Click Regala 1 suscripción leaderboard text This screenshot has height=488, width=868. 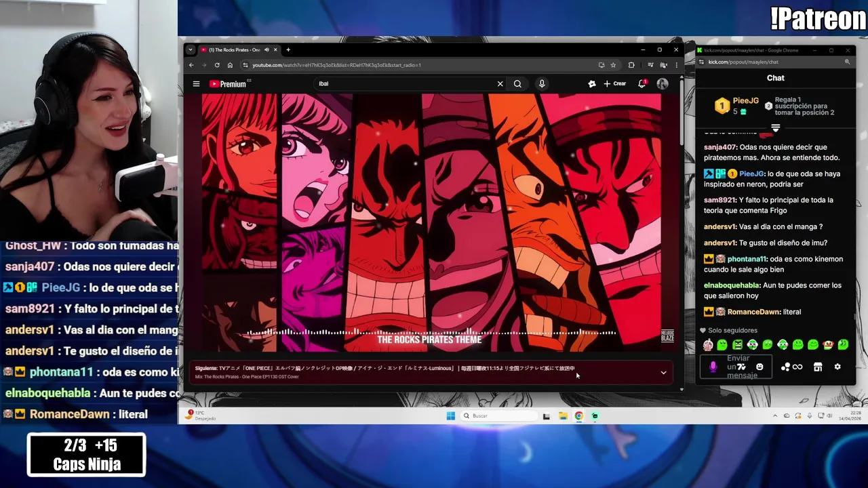click(804, 106)
